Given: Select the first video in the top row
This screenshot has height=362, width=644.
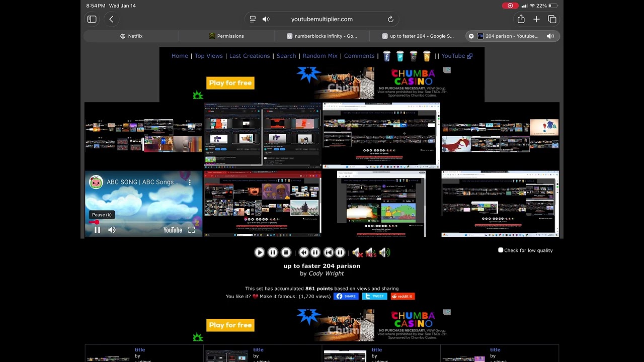Looking at the screenshot, I should tap(143, 136).
